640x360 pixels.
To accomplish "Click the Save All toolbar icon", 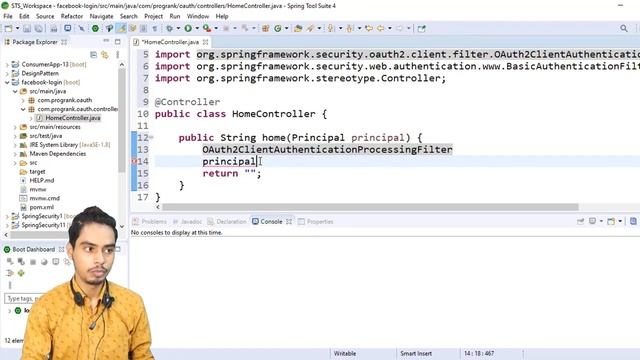I will (x=39, y=28).
